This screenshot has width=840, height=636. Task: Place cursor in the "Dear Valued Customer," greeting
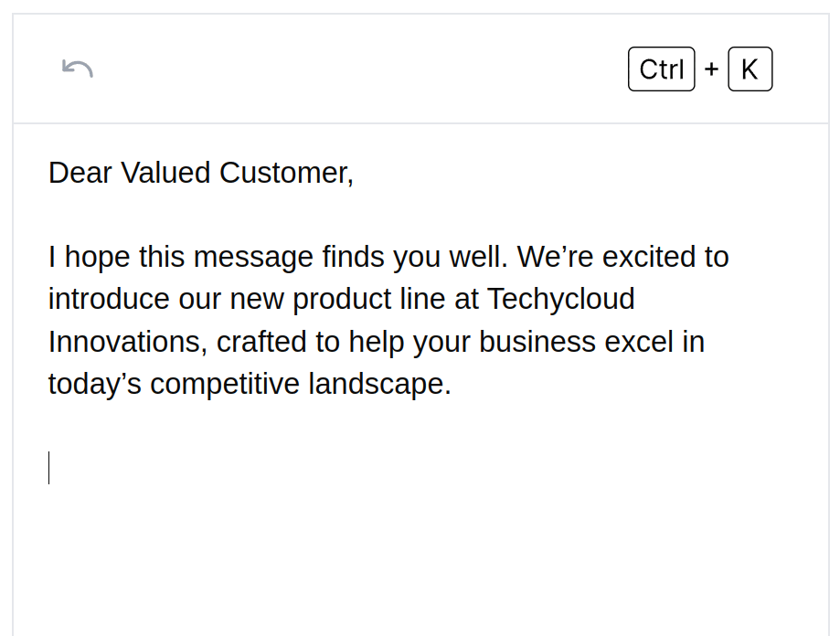pos(200,173)
